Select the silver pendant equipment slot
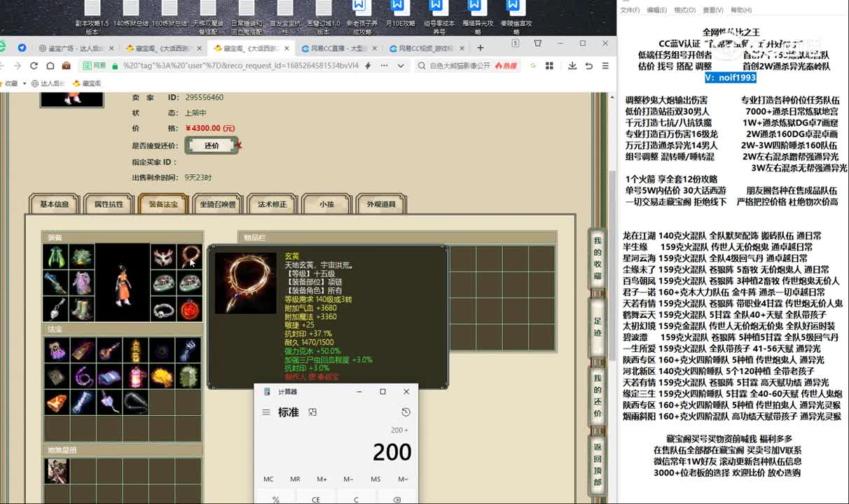849x504 pixels. click(x=55, y=308)
